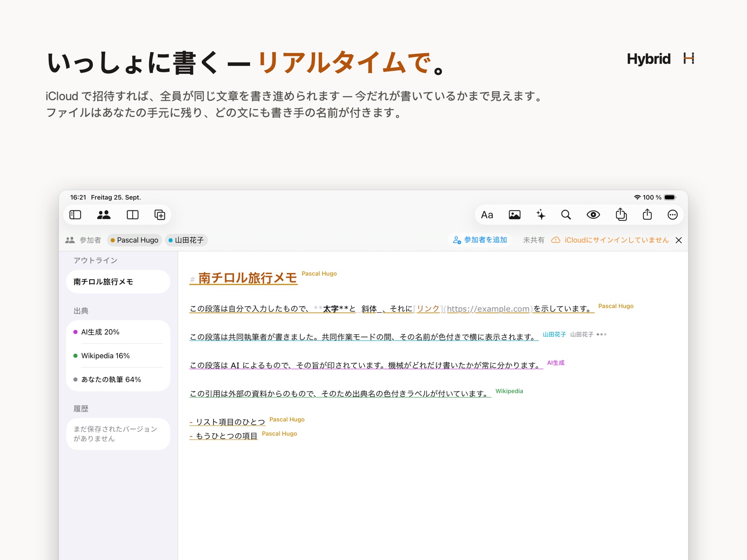Click the AI生成 label beside paragraph
Image resolution: width=747 pixels, height=560 pixels.
coord(556,363)
